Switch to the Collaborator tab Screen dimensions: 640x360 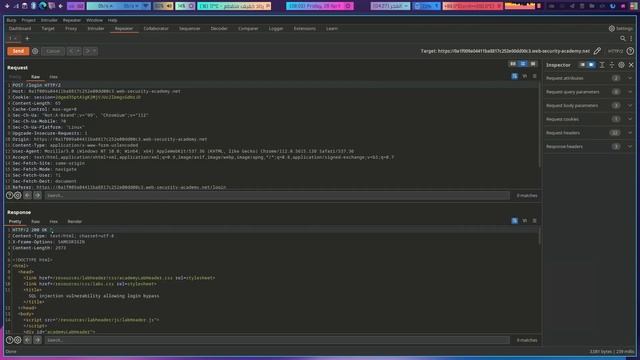click(x=156, y=29)
